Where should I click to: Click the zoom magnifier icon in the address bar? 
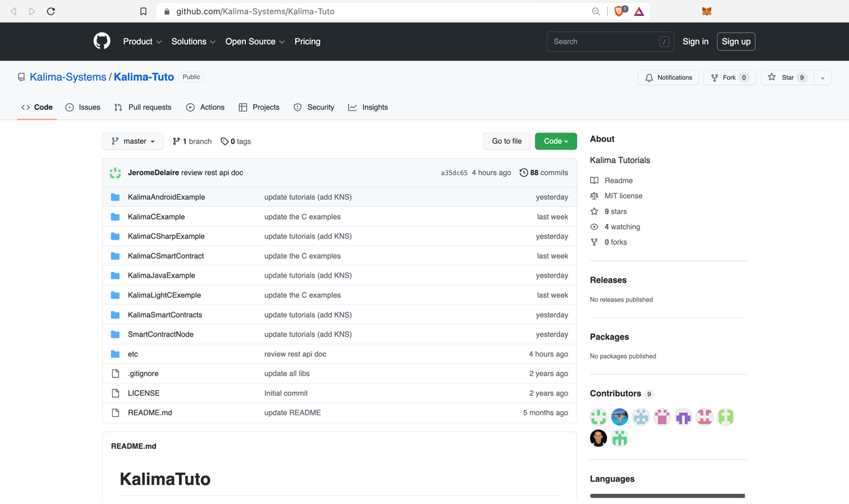click(595, 11)
